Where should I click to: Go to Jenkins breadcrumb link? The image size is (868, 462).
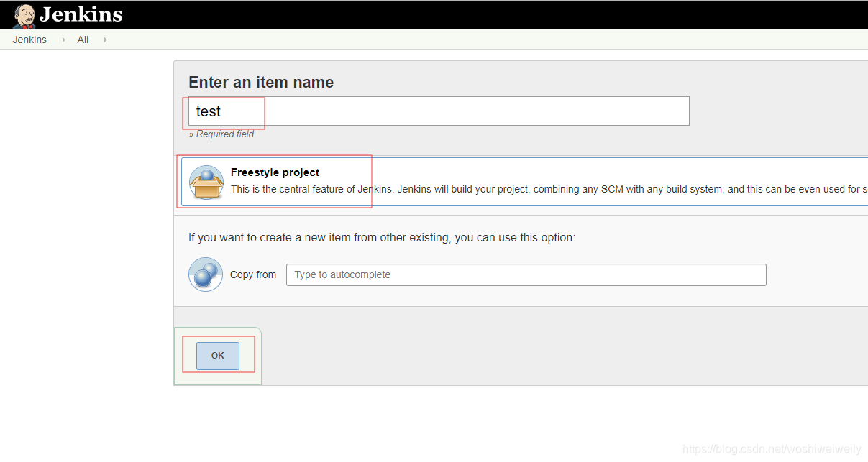coord(29,40)
